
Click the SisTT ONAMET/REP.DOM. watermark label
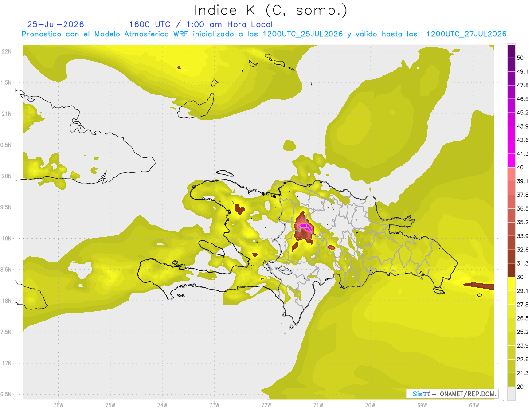pyautogui.click(x=452, y=394)
